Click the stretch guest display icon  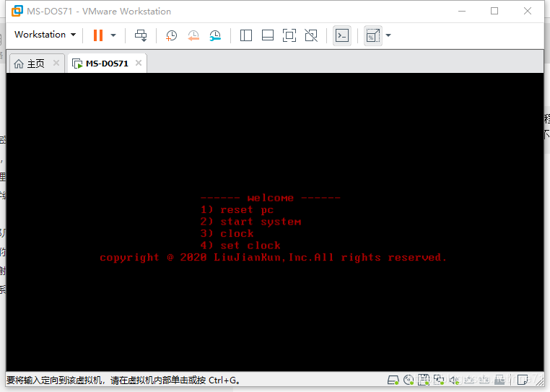click(373, 35)
